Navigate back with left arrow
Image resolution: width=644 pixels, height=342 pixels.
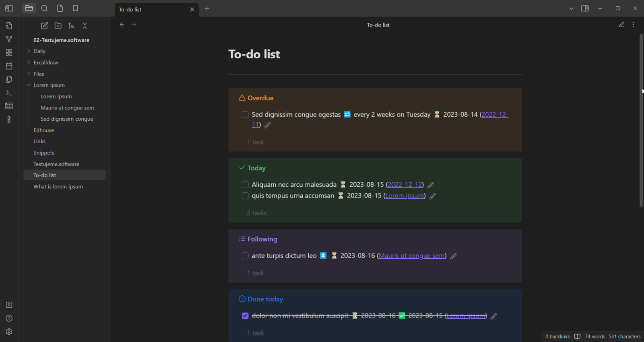click(x=122, y=25)
